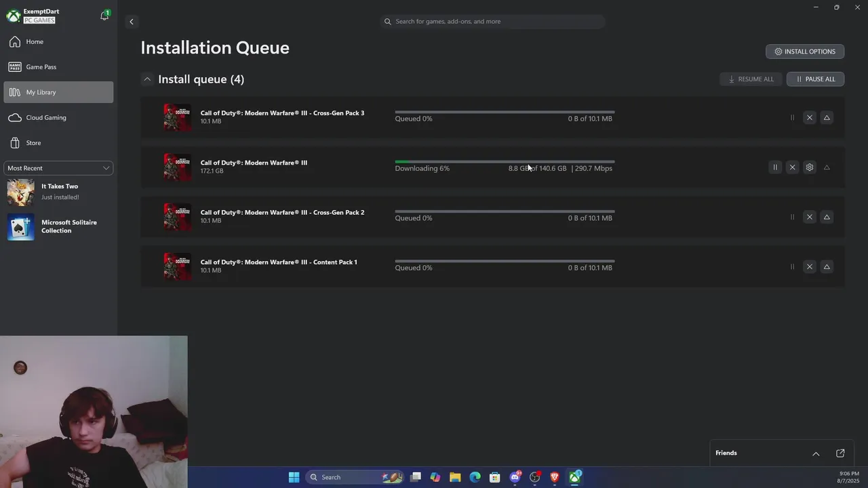868x488 pixels.
Task: Pause Cross-Gen Pack 3 download
Action: pos(792,118)
